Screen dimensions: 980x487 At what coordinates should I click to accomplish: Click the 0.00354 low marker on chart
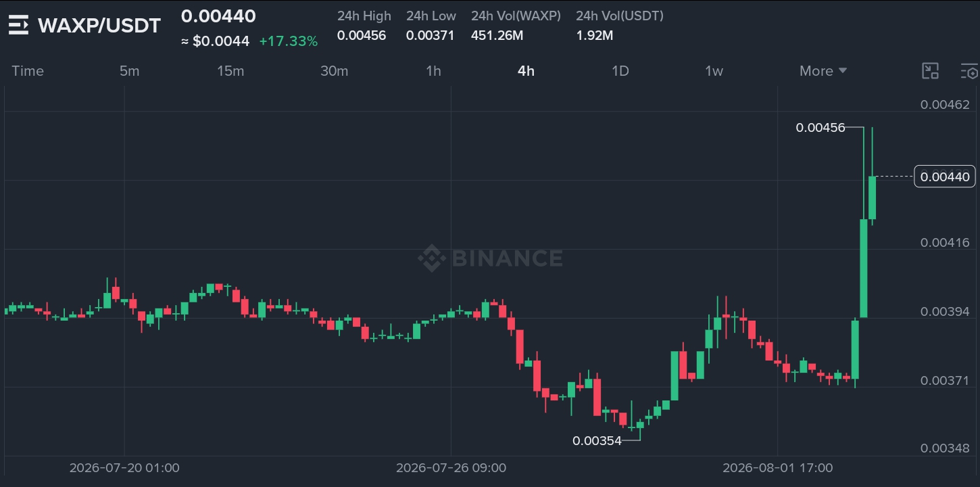click(x=597, y=441)
